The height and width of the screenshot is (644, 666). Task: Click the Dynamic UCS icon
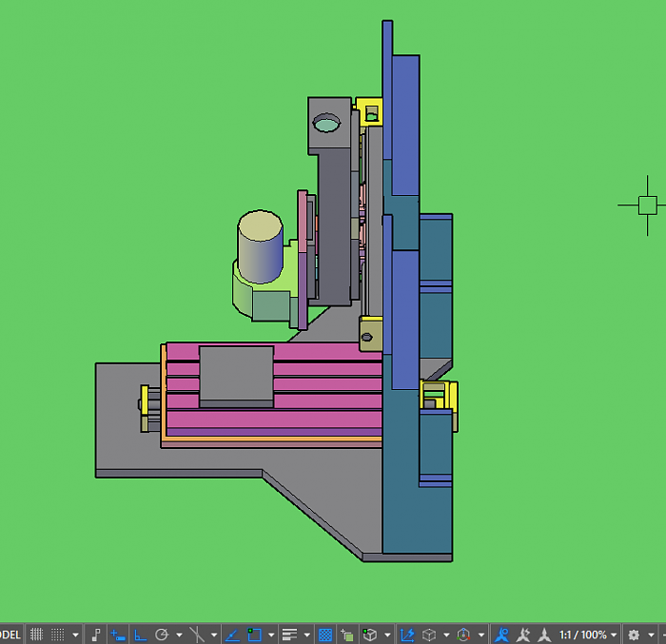coord(407,634)
